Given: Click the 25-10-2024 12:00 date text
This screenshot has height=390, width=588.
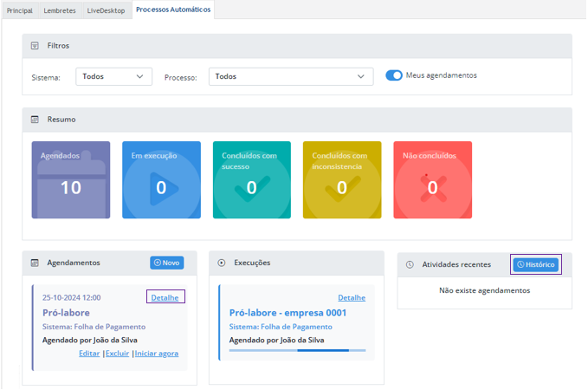Looking at the screenshot, I should click(x=71, y=297).
